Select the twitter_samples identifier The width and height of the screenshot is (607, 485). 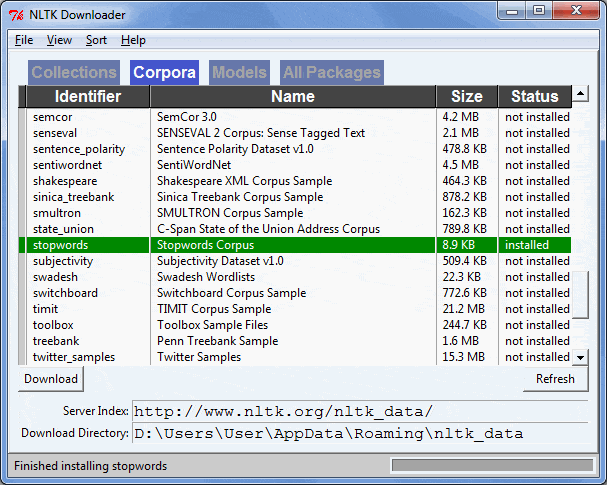pyautogui.click(x=74, y=357)
